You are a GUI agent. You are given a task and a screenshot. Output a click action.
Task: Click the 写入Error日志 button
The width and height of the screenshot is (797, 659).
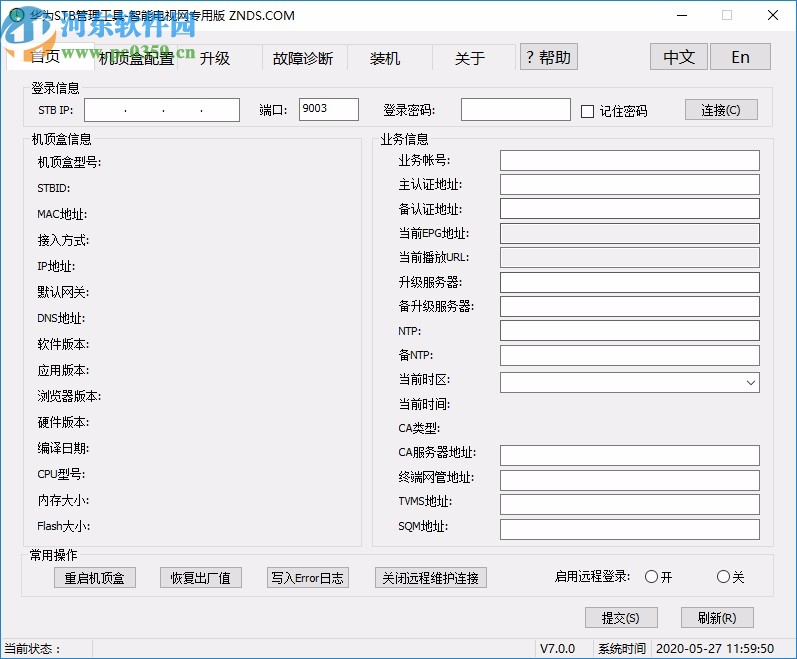(x=308, y=578)
